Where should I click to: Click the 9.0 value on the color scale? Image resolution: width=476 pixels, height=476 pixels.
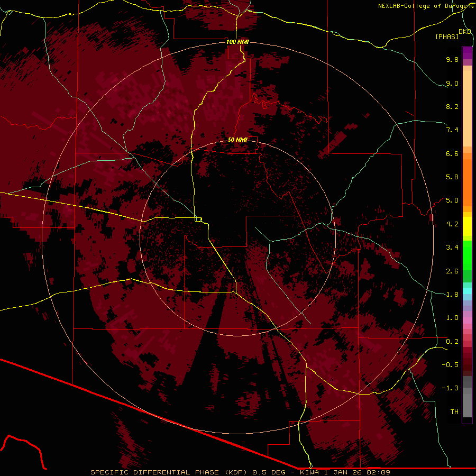452,83
